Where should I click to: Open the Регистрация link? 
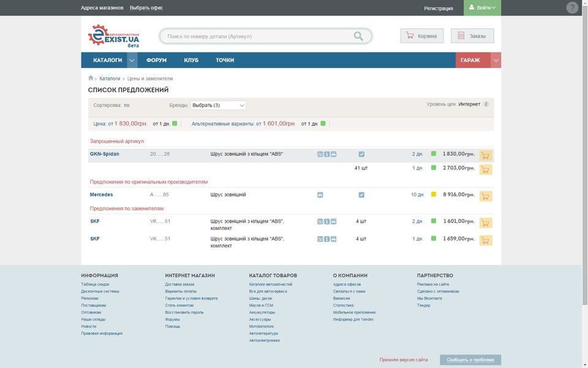coord(439,8)
